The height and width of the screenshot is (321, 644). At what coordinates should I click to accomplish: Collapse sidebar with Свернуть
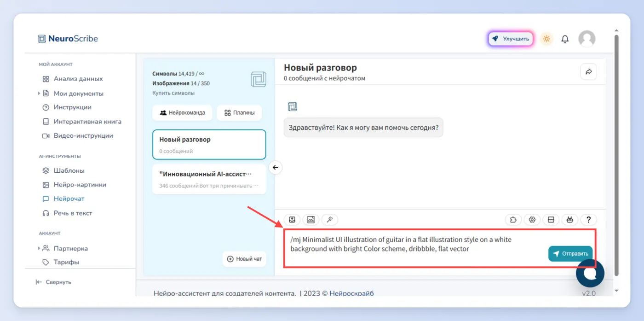coord(53,282)
